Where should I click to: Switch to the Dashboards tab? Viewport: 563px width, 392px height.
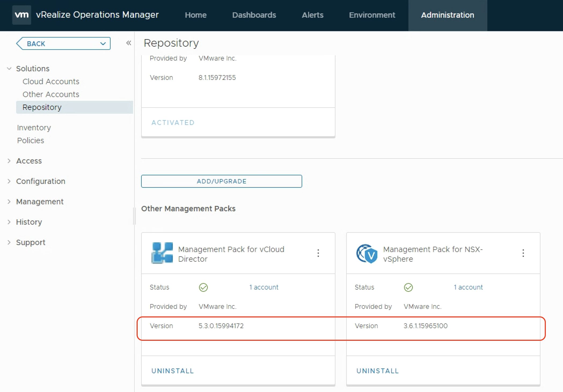tap(254, 15)
